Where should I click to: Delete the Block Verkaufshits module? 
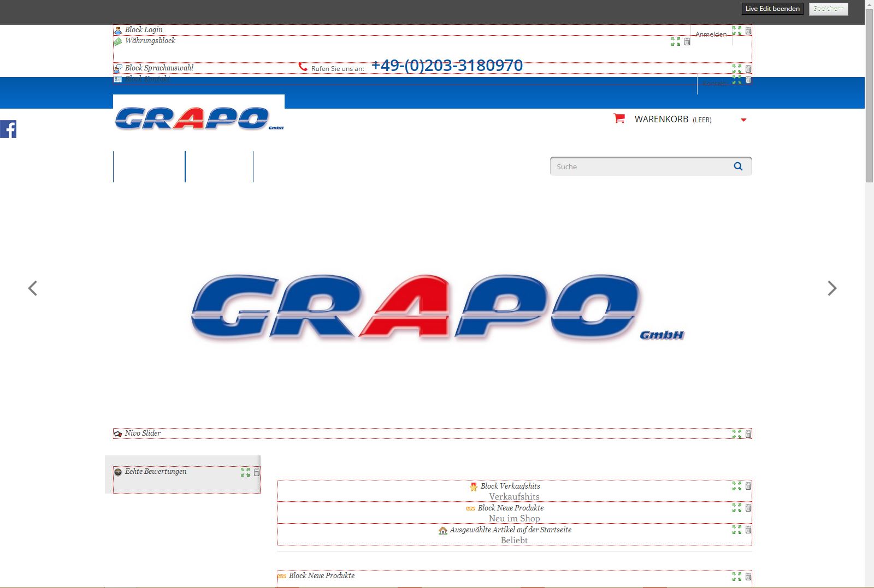pyautogui.click(x=748, y=486)
